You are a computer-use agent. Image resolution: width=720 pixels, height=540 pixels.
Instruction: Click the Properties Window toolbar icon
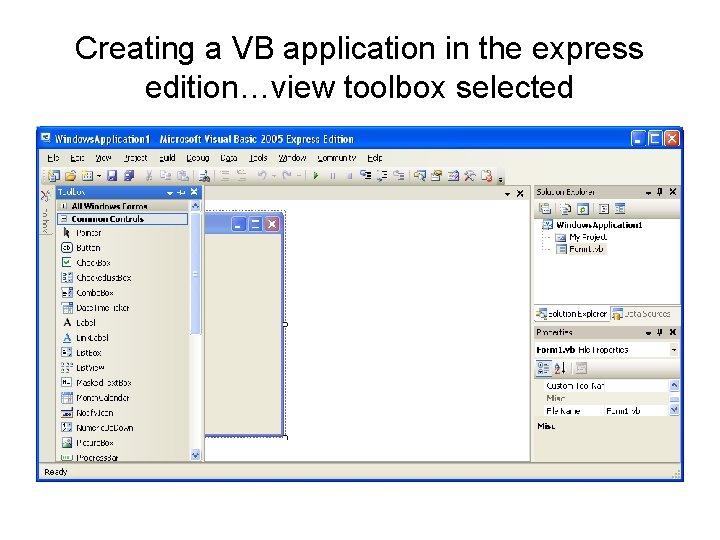coord(437,175)
